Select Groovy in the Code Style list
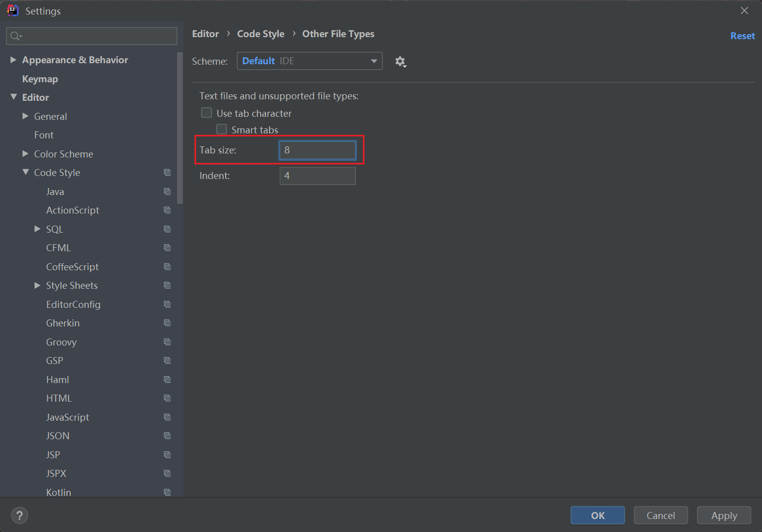Viewport: 762px width, 532px height. pyautogui.click(x=61, y=342)
